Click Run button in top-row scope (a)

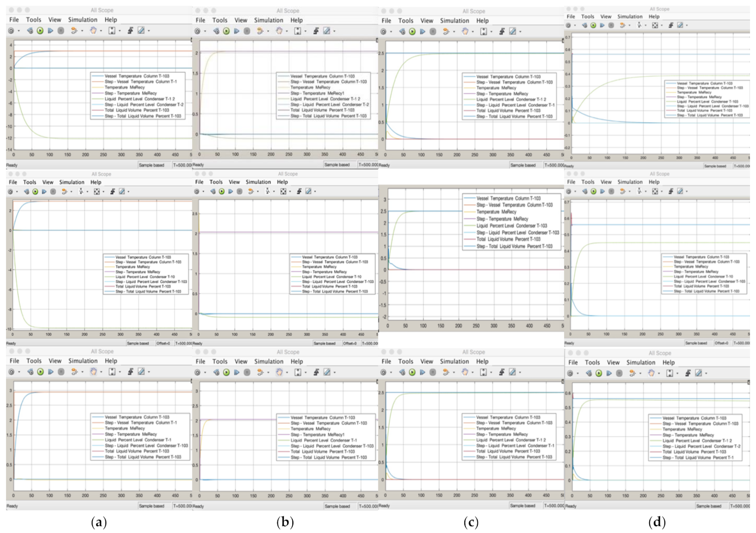point(40,31)
